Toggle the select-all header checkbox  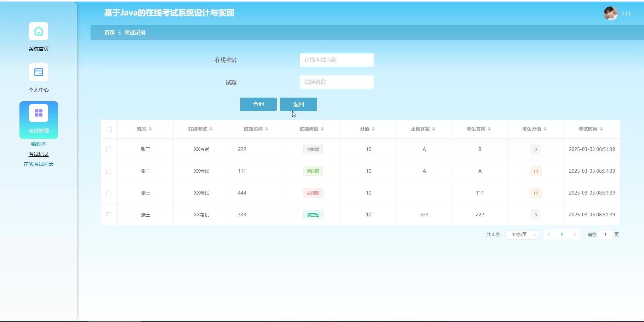109,129
